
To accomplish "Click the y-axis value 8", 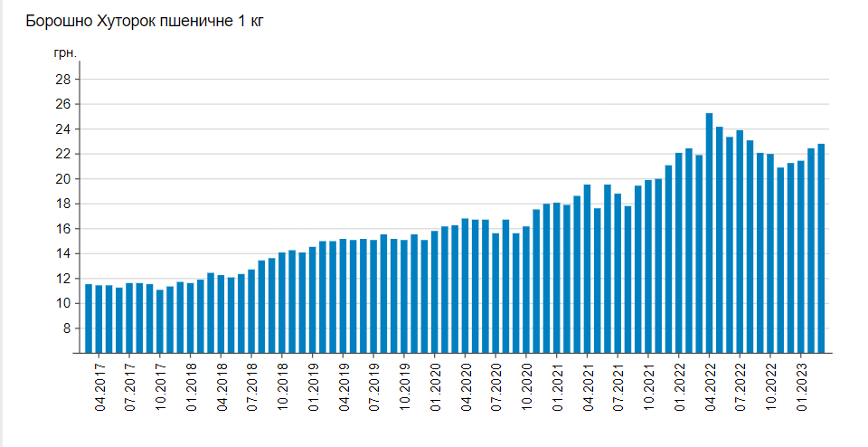I will [x=67, y=328].
